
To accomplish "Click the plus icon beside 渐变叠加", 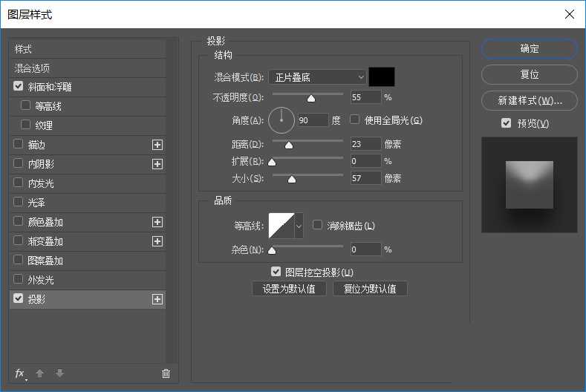I will click(157, 241).
